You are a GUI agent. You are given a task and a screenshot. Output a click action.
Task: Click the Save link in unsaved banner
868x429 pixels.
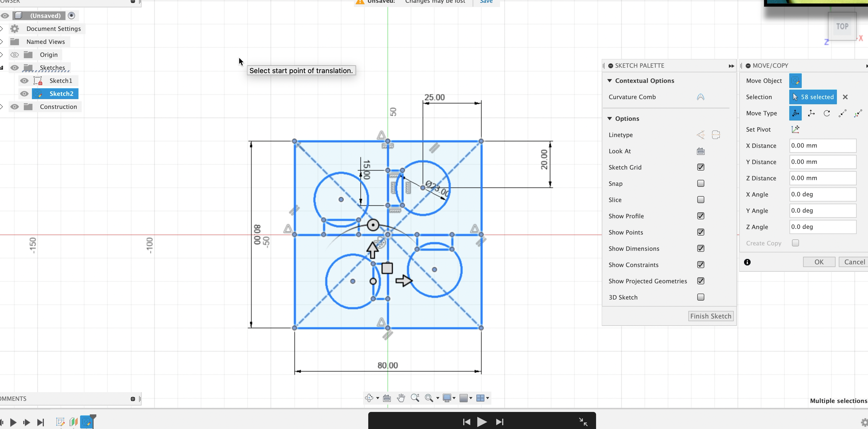pos(486,1)
